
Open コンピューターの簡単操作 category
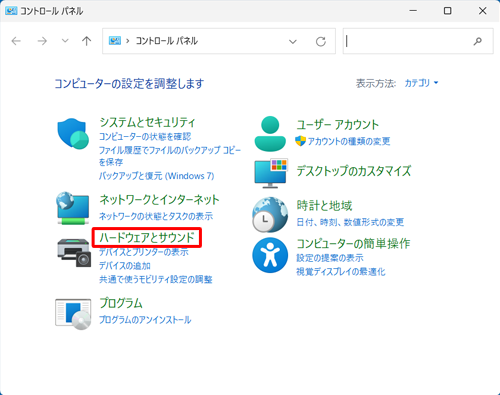click(353, 244)
